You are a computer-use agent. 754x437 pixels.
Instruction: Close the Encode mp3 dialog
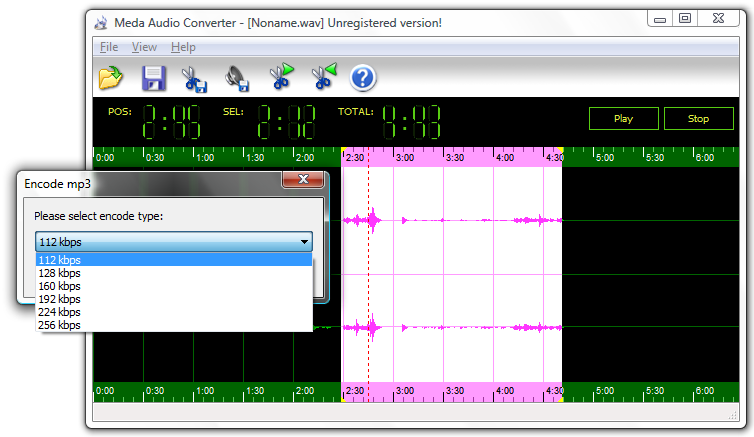[303, 179]
